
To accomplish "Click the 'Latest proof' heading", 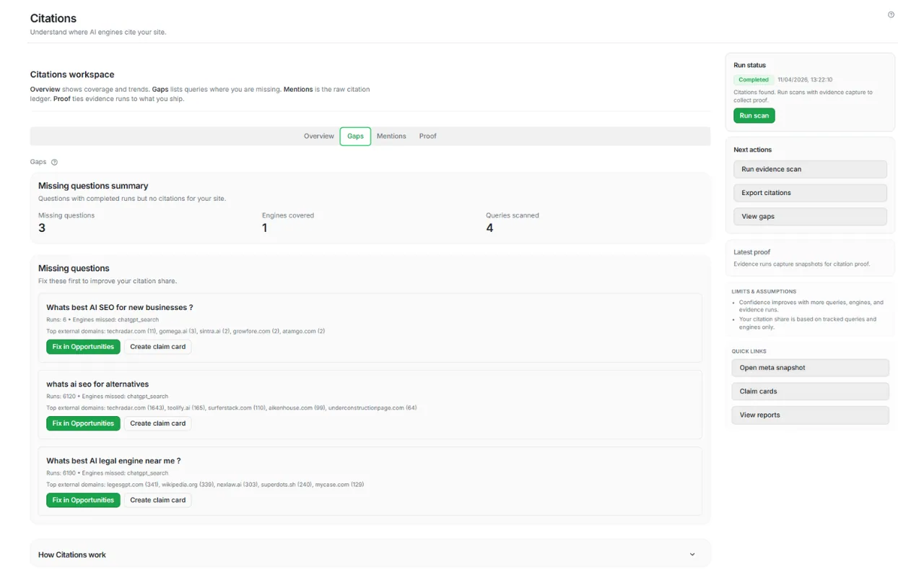I will pyautogui.click(x=751, y=252).
